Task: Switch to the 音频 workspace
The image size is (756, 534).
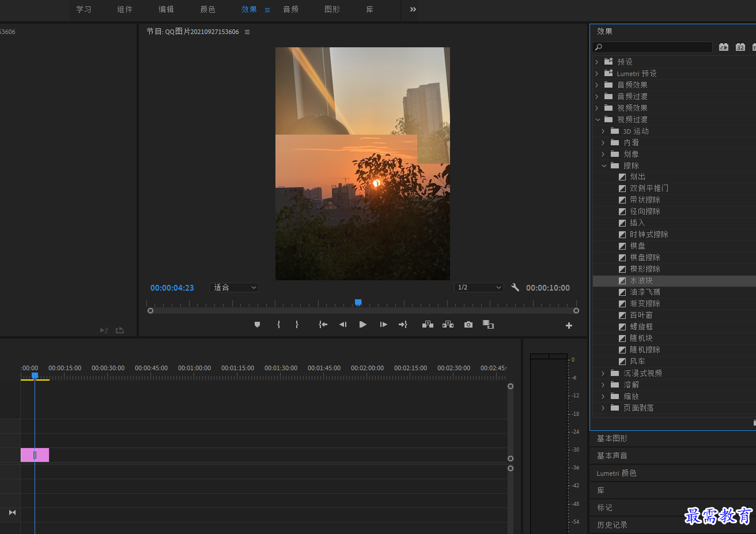Action: click(291, 9)
